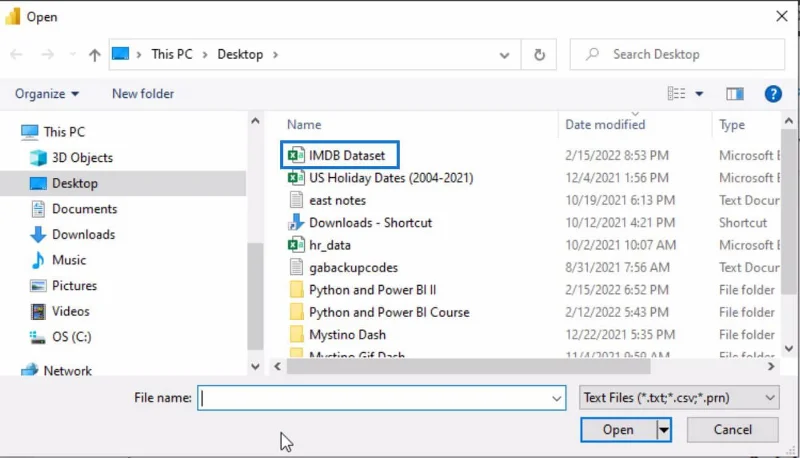Click the hr_data Excel icon

click(296, 245)
